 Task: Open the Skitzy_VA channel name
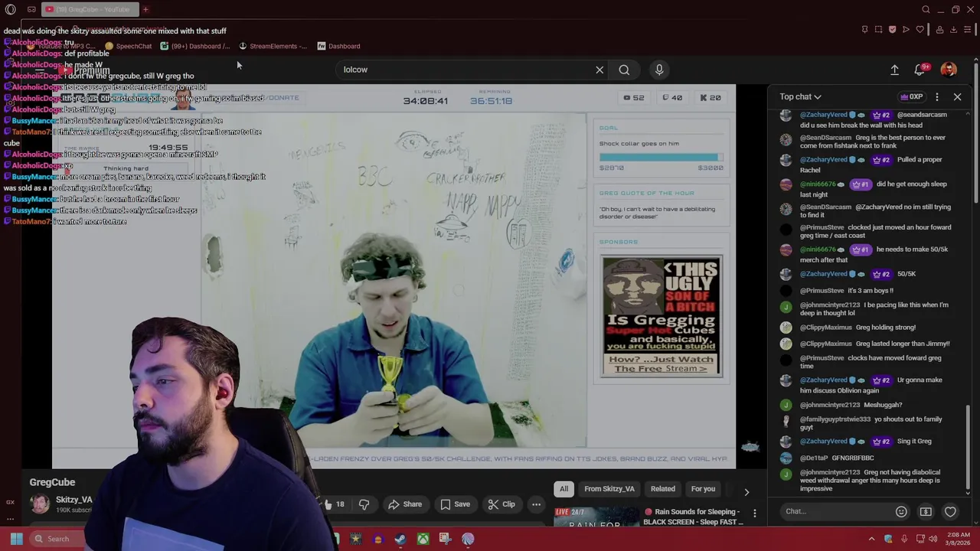(74, 500)
